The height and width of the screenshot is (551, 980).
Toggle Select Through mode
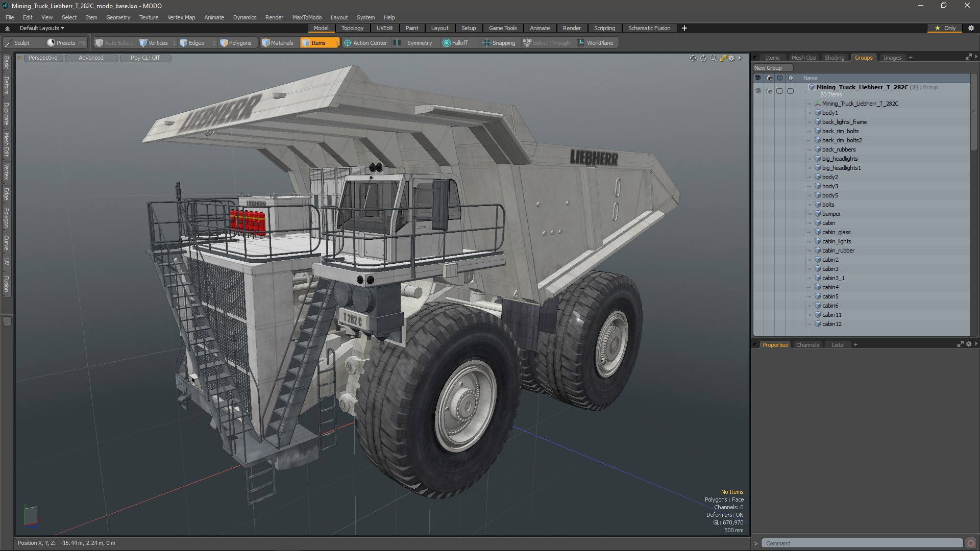pyautogui.click(x=547, y=43)
